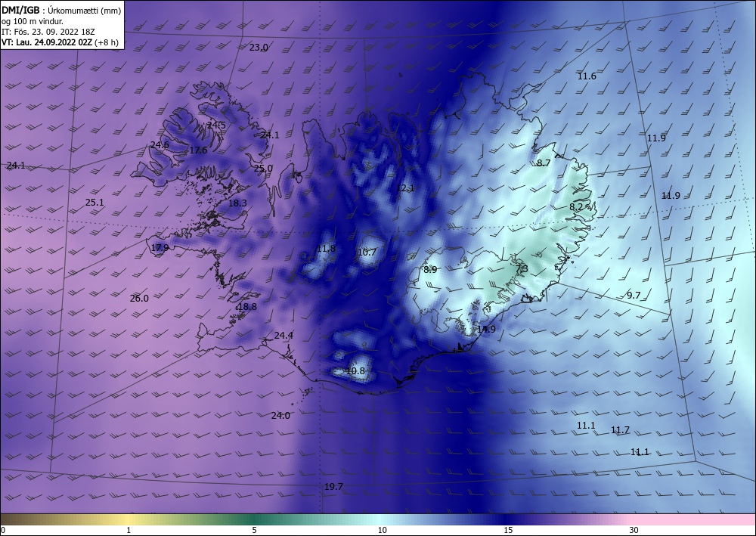Click the 7.3 value label
This screenshot has height=536, width=756.
coord(522,268)
